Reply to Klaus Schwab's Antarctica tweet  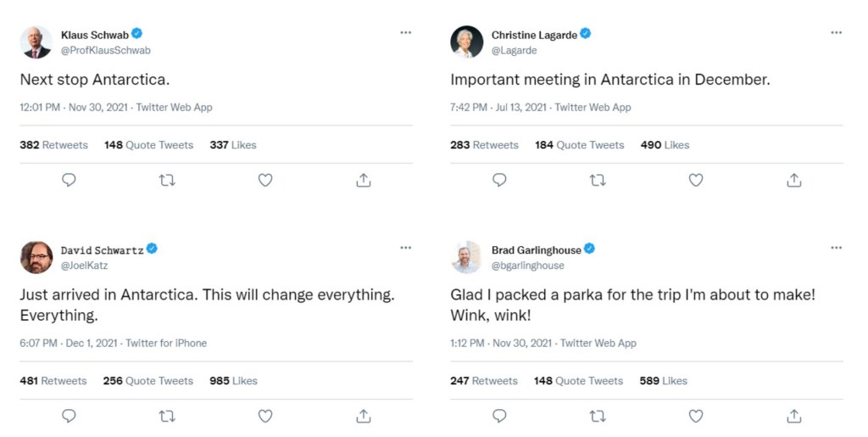pyautogui.click(x=70, y=180)
